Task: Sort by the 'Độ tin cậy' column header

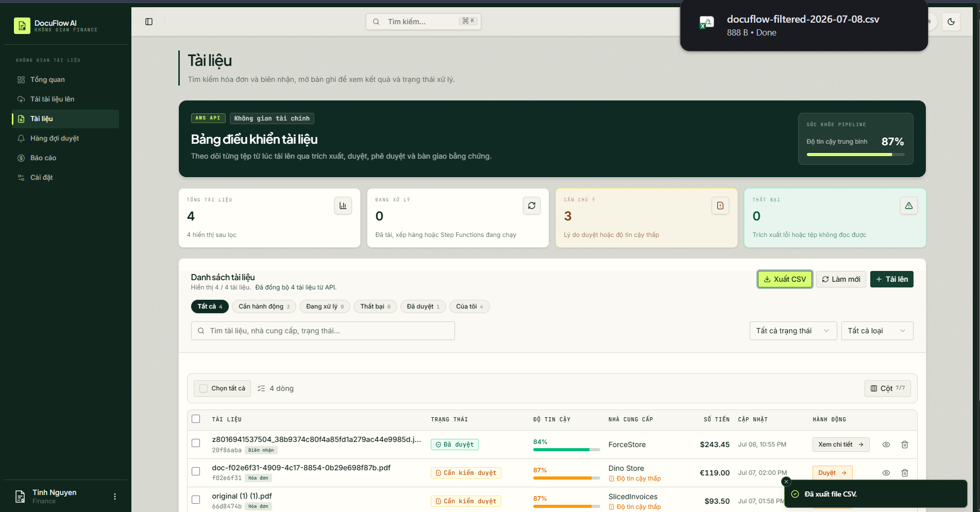Action: pos(551,419)
